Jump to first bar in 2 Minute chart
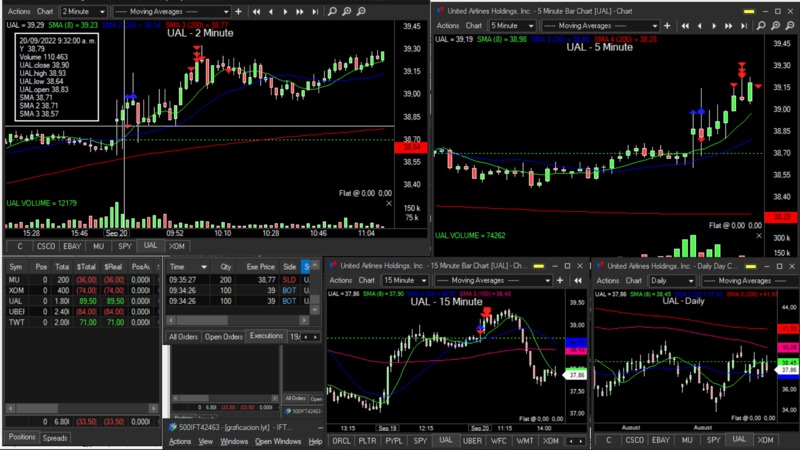Image resolution: width=800 pixels, height=450 pixels. pos(259,11)
